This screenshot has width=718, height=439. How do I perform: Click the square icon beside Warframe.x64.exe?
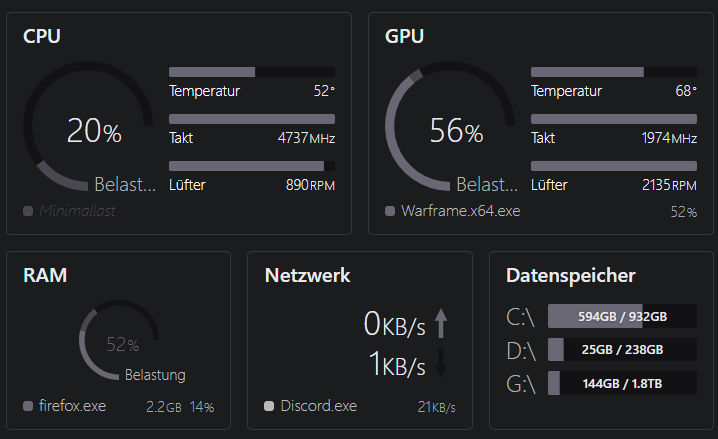[x=390, y=211]
